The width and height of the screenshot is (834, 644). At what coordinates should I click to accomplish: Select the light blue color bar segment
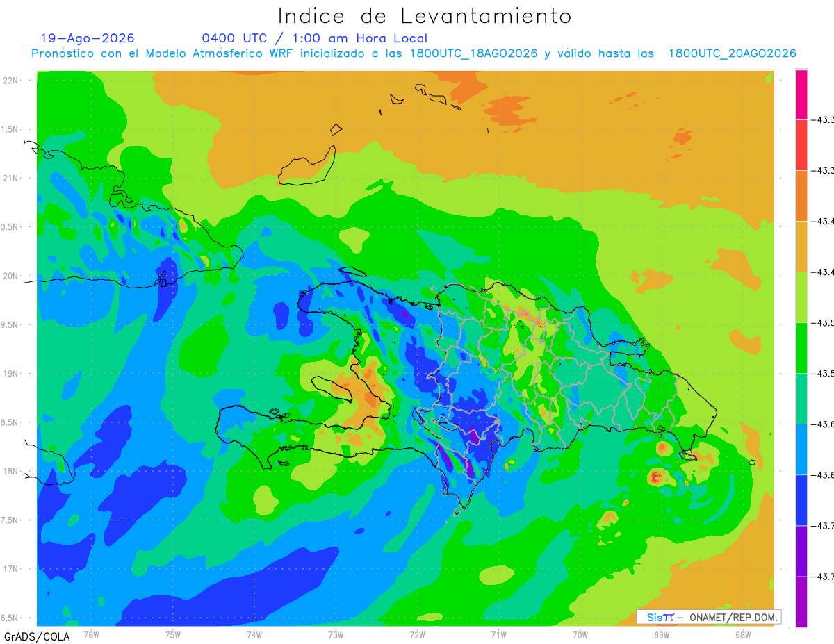801,449
